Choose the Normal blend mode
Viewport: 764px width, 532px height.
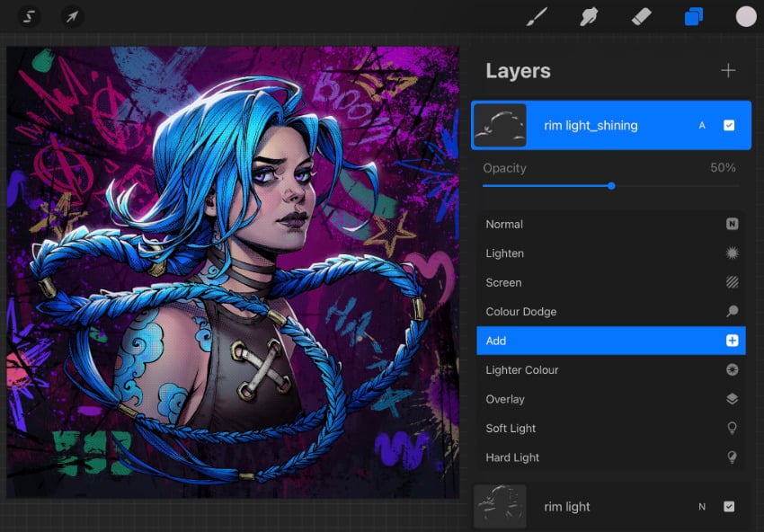[611, 224]
